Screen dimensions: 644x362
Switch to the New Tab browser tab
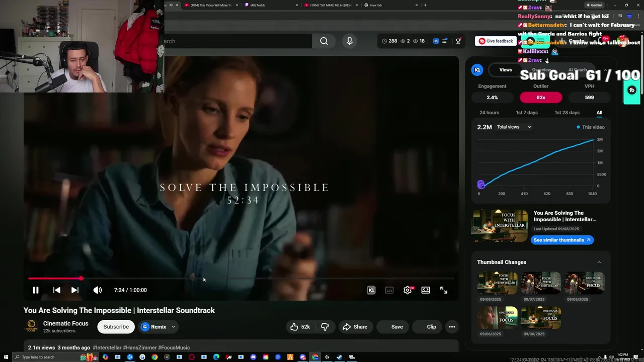[x=391, y=5]
